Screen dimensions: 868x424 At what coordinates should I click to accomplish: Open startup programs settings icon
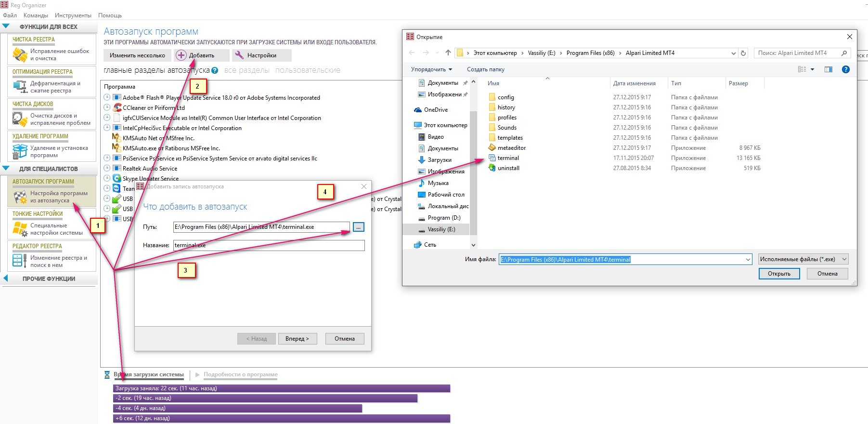20,197
